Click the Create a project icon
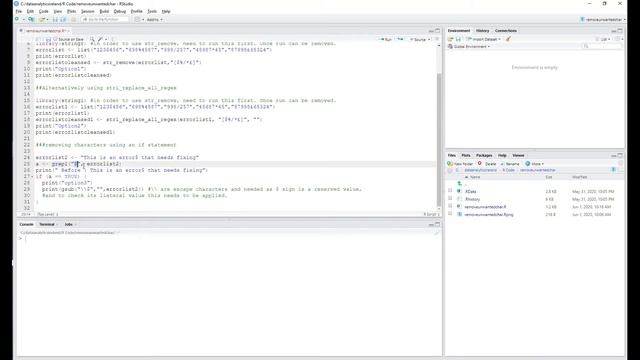Screen dimensions: 640x360 tap(31, 19)
